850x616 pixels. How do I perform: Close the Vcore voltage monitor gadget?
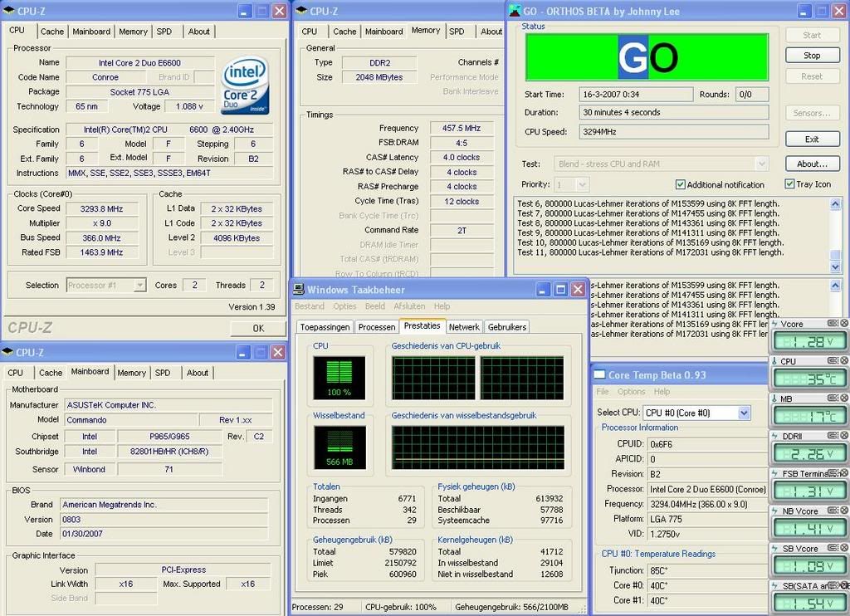[x=844, y=323]
